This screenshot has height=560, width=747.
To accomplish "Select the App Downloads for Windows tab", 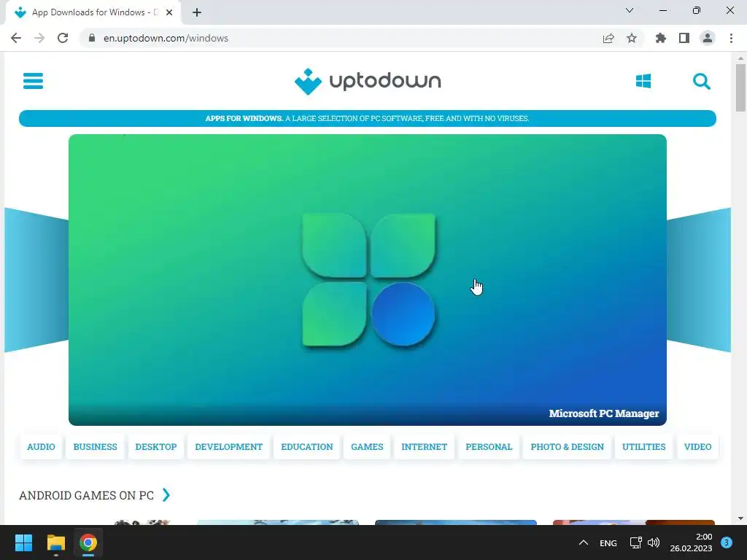I will pos(93,12).
